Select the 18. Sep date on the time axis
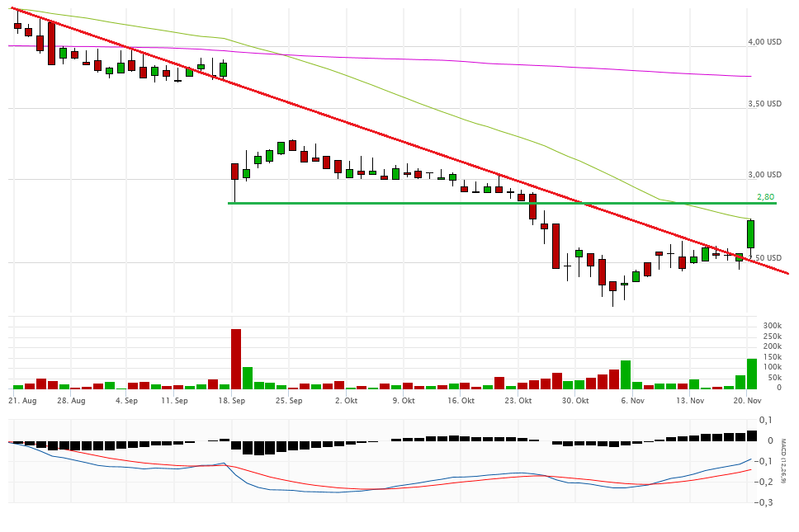799x532 pixels. [232, 401]
